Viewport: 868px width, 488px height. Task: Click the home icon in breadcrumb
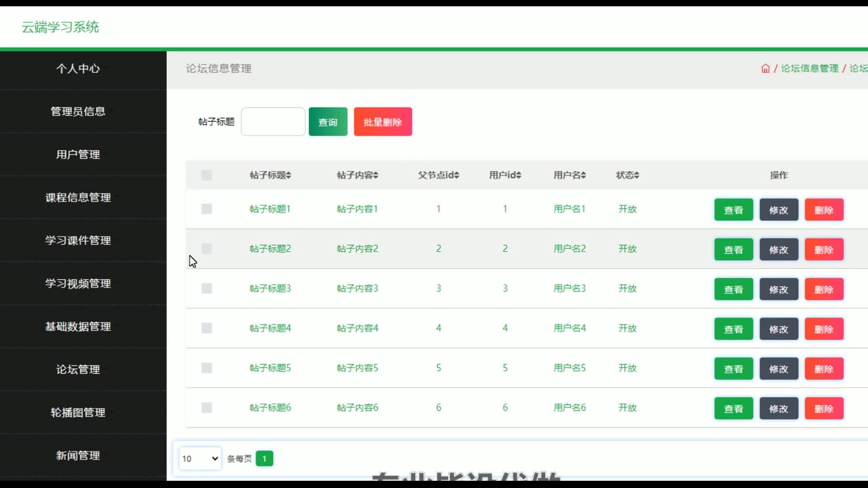[765, 68]
